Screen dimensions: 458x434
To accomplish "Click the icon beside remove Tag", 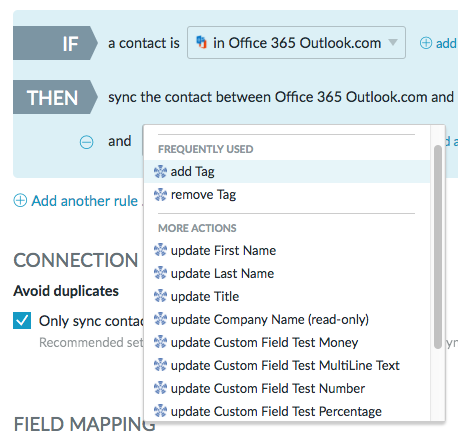I will tap(160, 195).
